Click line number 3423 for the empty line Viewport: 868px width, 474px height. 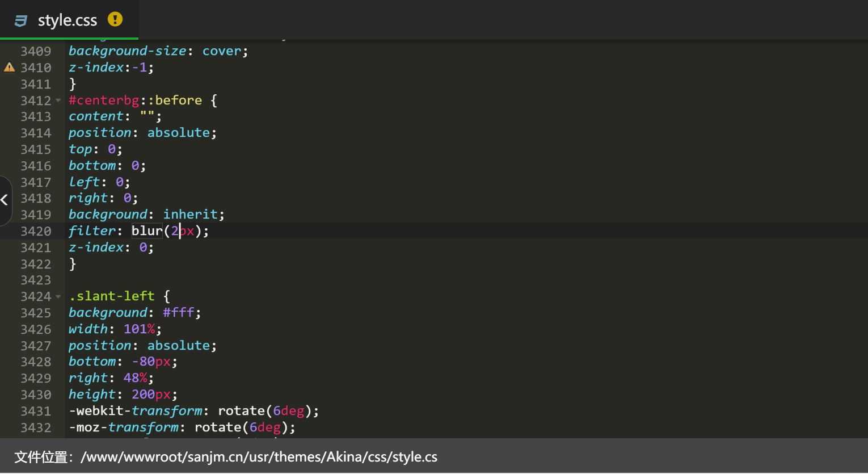[36, 280]
